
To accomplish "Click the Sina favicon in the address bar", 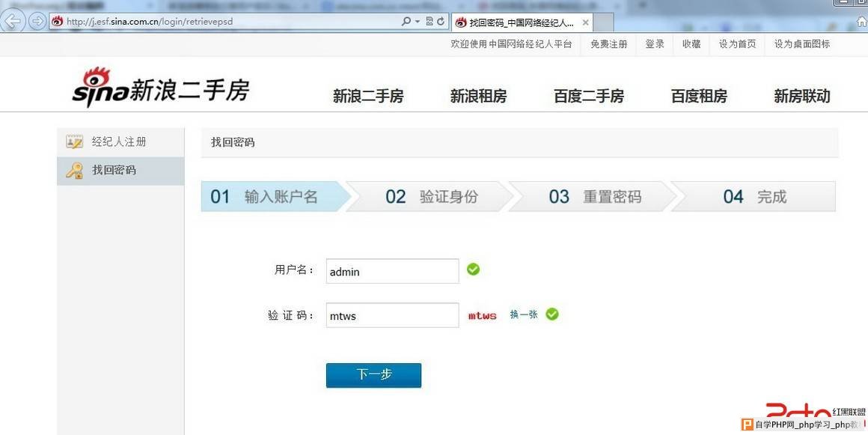I will coord(57,22).
